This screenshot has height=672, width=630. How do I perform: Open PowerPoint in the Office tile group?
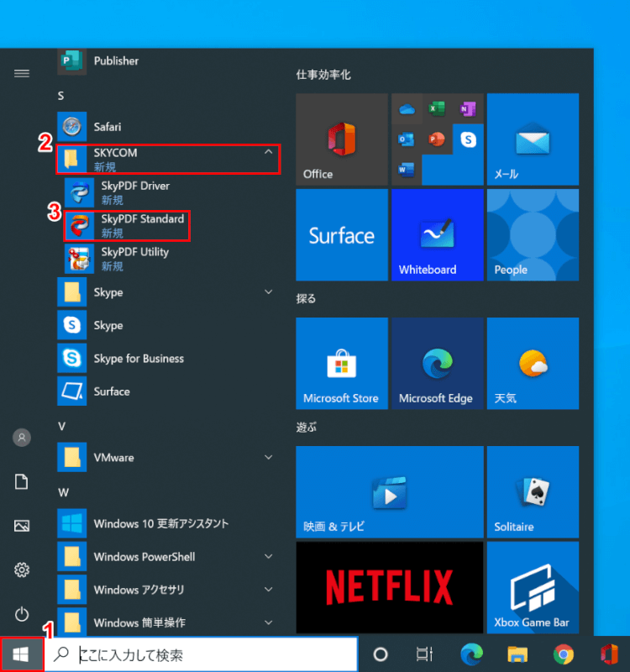click(437, 139)
